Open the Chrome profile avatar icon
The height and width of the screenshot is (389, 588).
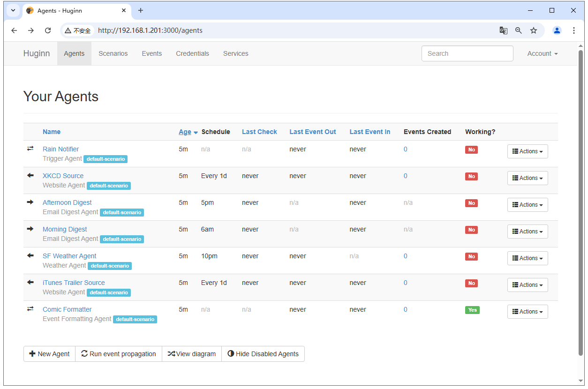(x=557, y=30)
